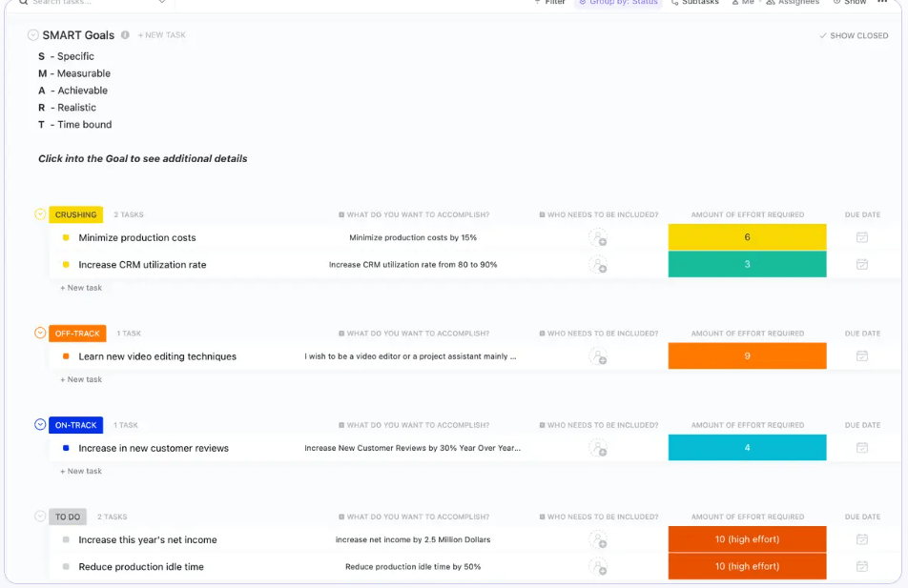Open the Assignees filter

(x=793, y=2)
